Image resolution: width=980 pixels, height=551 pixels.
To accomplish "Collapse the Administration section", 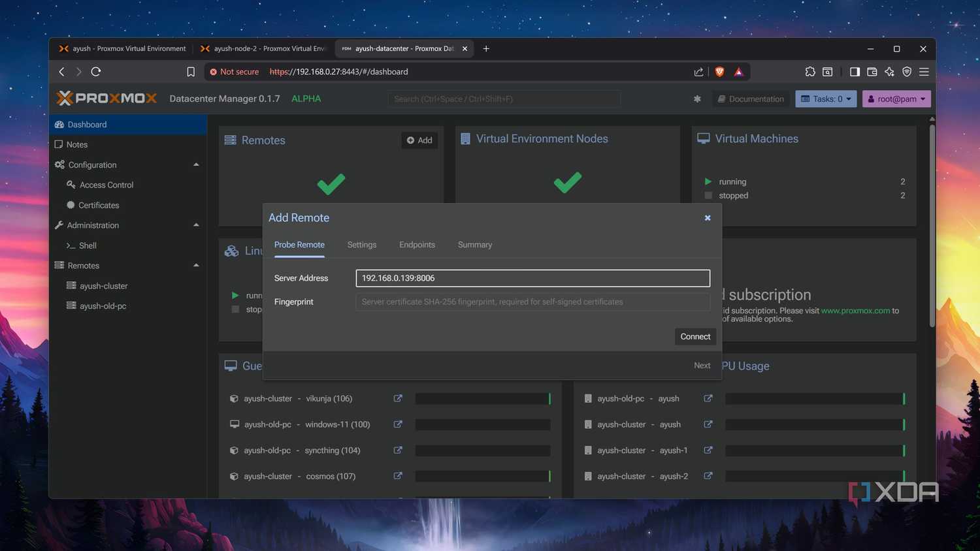I will click(196, 225).
